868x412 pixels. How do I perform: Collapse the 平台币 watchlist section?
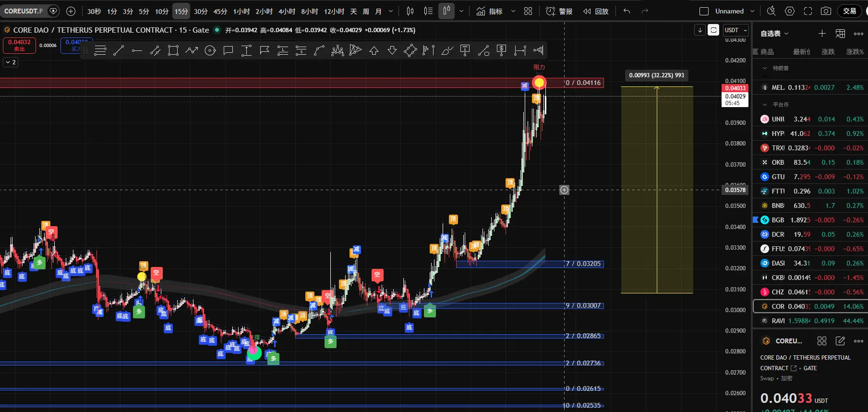click(765, 104)
